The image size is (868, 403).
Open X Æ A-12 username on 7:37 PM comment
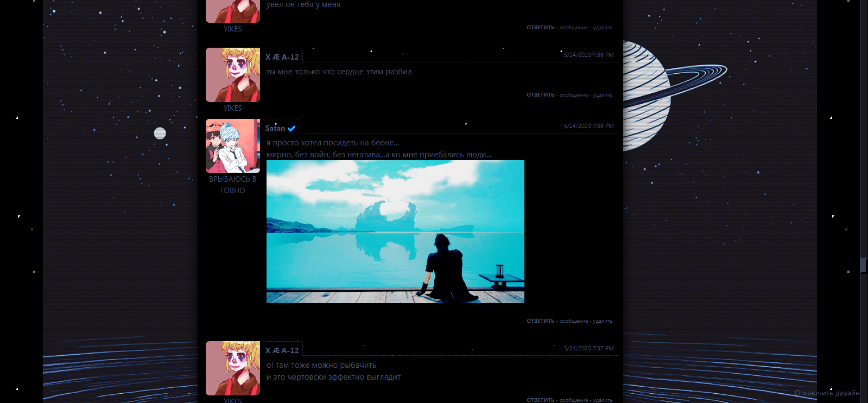pyautogui.click(x=282, y=350)
